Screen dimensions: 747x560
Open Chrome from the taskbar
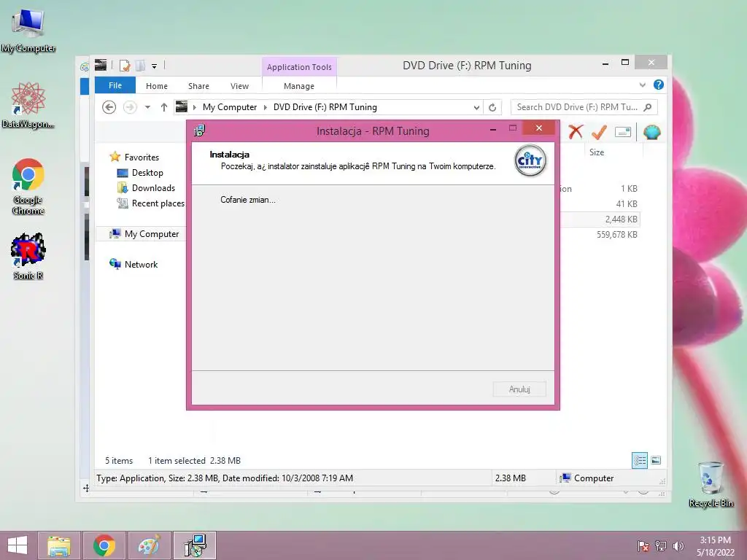[x=104, y=545]
